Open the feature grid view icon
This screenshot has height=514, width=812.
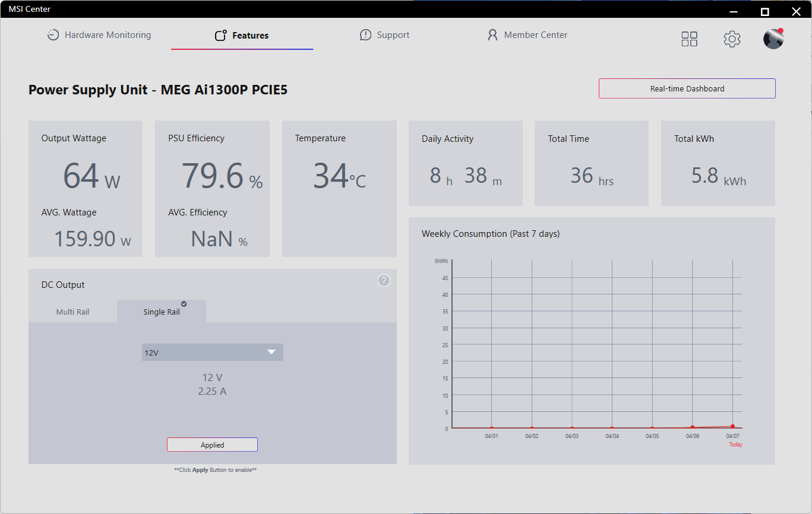pos(690,39)
